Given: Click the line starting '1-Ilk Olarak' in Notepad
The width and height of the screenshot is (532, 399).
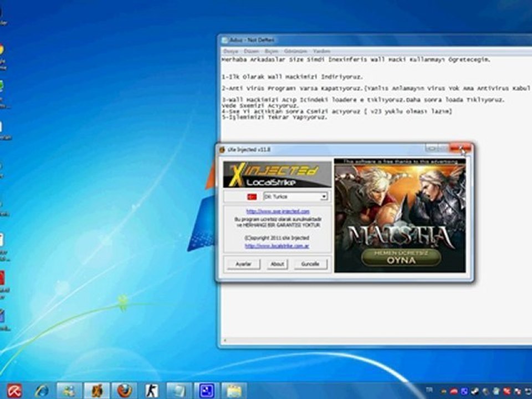Looking at the screenshot, I should pos(292,77).
